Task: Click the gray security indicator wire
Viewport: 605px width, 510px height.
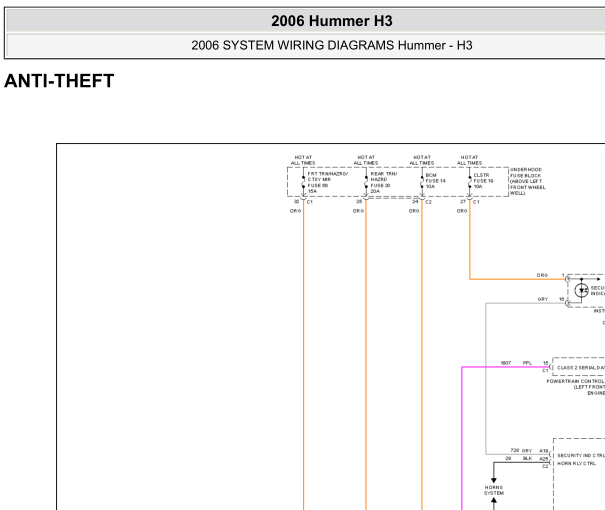Action: coord(486,378)
